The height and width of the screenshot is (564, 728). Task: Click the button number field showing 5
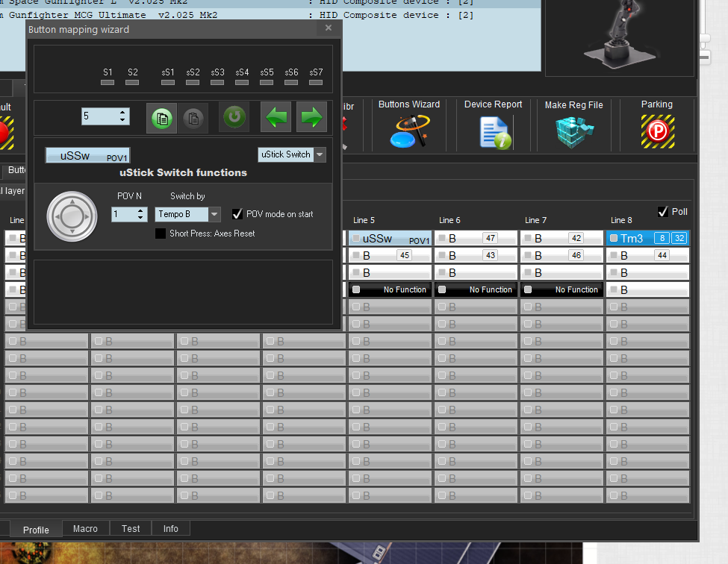[100, 116]
